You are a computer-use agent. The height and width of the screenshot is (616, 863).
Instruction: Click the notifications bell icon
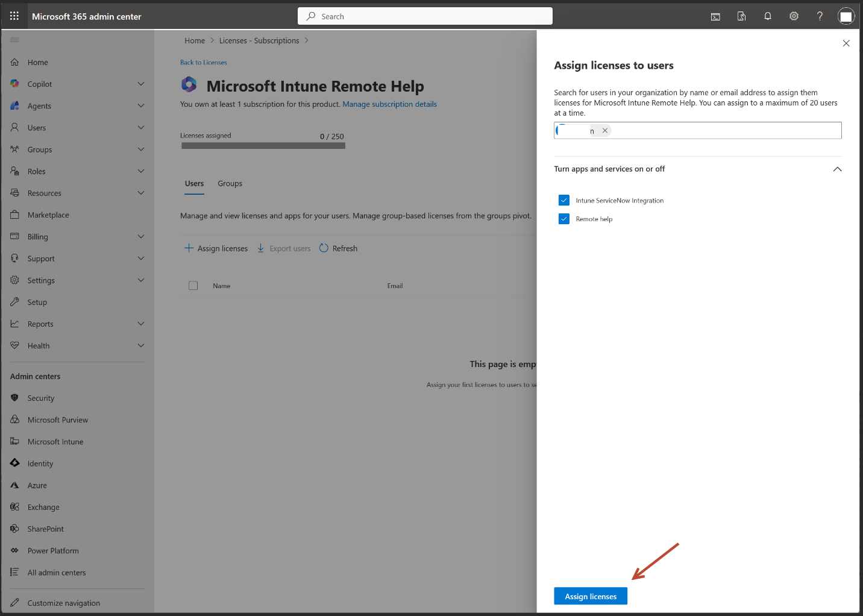pyautogui.click(x=768, y=16)
